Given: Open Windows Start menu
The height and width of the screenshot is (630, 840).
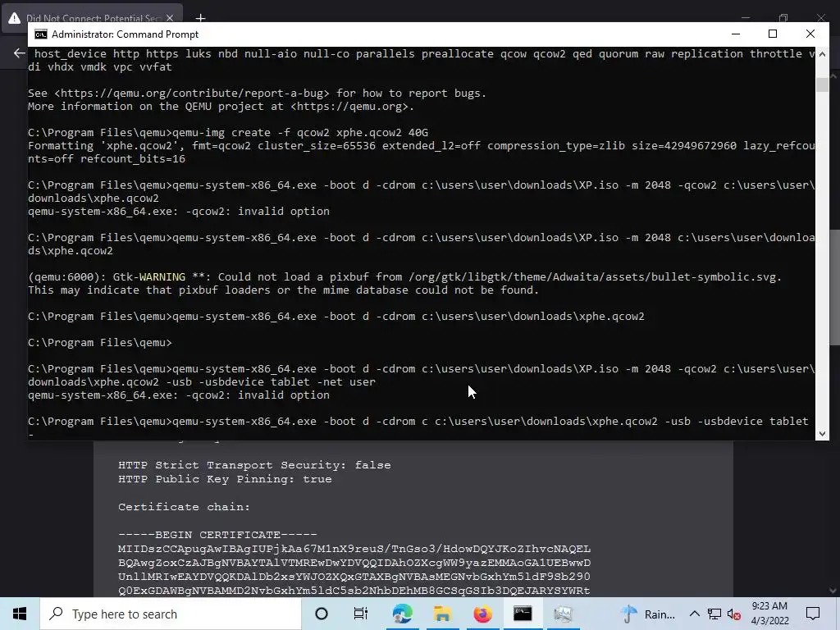Looking at the screenshot, I should pos(20,614).
